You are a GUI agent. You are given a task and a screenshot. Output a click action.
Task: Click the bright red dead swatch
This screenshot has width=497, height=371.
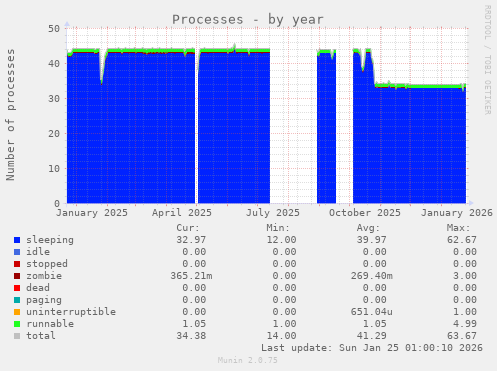tap(17, 288)
